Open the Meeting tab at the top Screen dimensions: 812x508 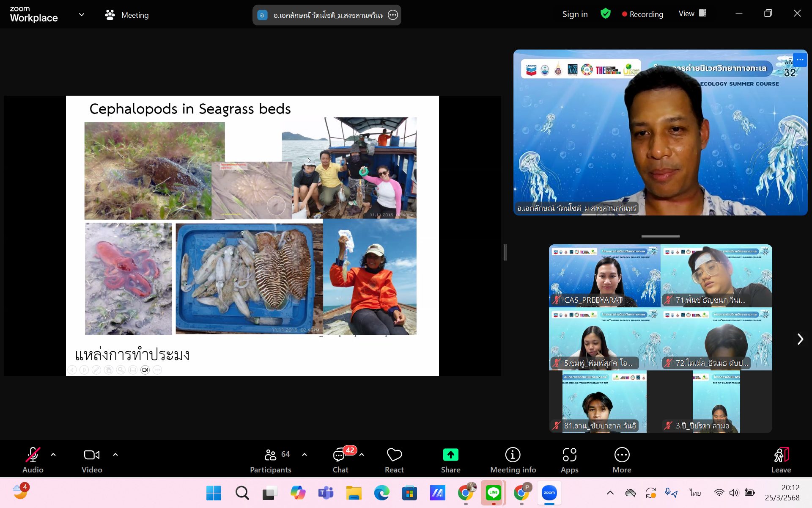(x=127, y=15)
